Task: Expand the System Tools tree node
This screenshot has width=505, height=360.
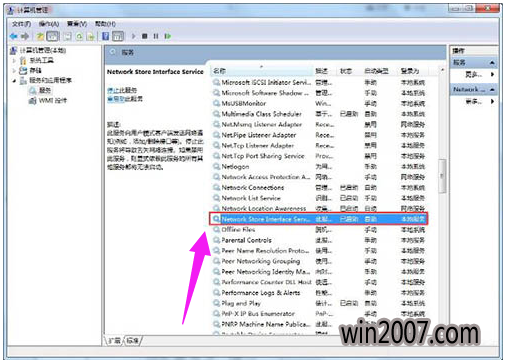Action: coord(14,61)
